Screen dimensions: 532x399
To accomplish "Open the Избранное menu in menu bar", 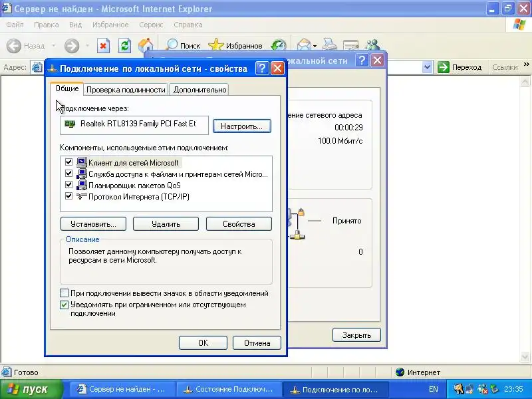I will click(x=110, y=25).
